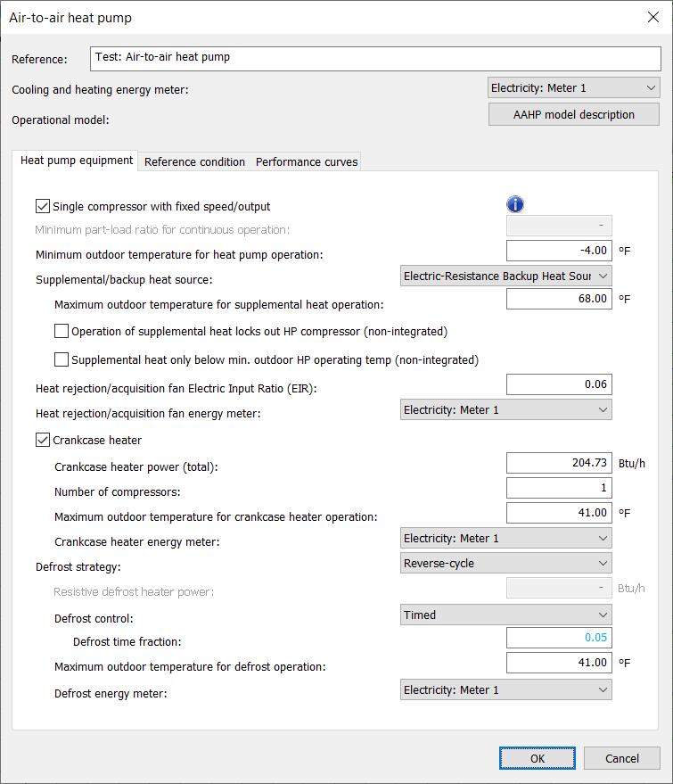This screenshot has width=673, height=784.
Task: Click the Defrost time fraction field
Action: [559, 638]
